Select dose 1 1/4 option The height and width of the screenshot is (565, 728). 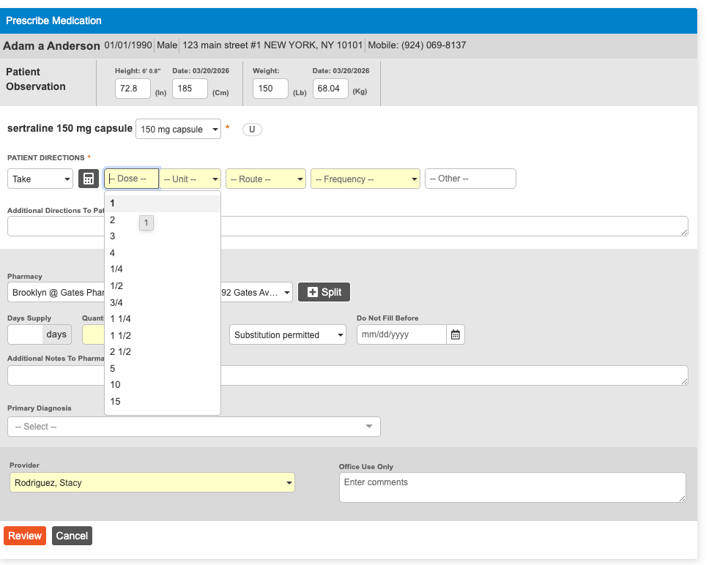point(121,318)
